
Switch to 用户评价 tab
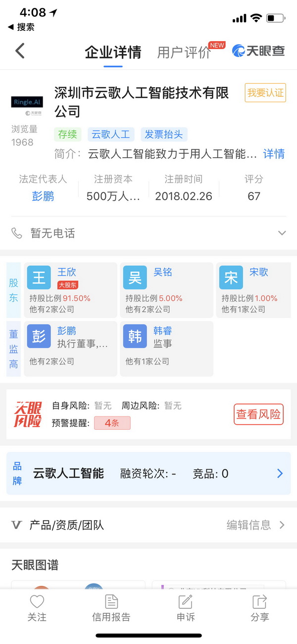coord(184,53)
